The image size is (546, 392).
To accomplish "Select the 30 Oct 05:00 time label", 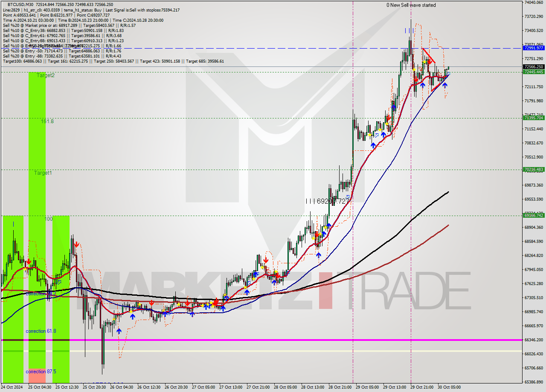I will pos(449,387).
